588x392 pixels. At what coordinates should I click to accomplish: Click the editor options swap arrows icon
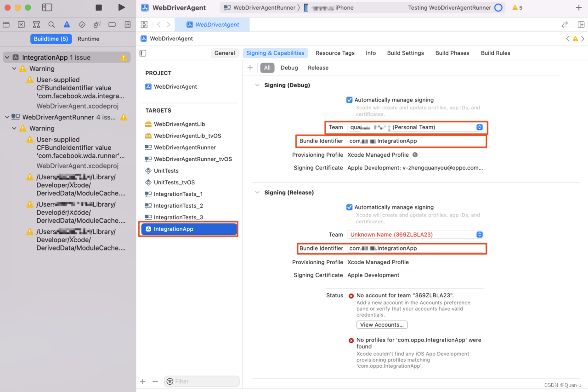[565, 24]
